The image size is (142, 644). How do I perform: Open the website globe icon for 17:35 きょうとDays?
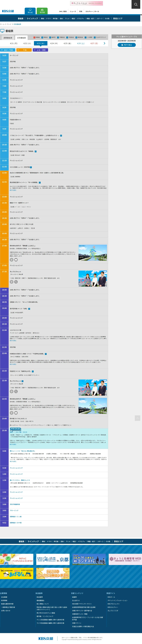pyautogui.click(x=11, y=282)
